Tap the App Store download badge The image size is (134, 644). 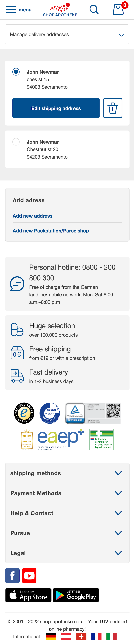pyautogui.click(x=28, y=595)
